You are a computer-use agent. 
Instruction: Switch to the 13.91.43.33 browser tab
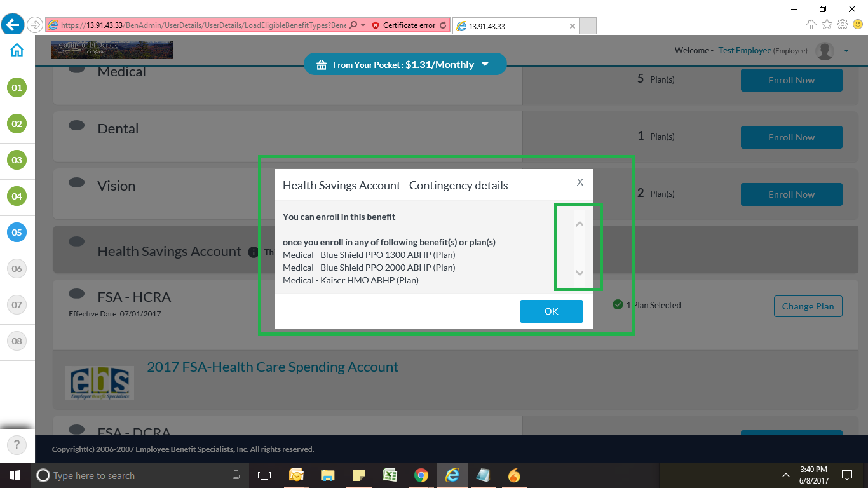coord(515,26)
